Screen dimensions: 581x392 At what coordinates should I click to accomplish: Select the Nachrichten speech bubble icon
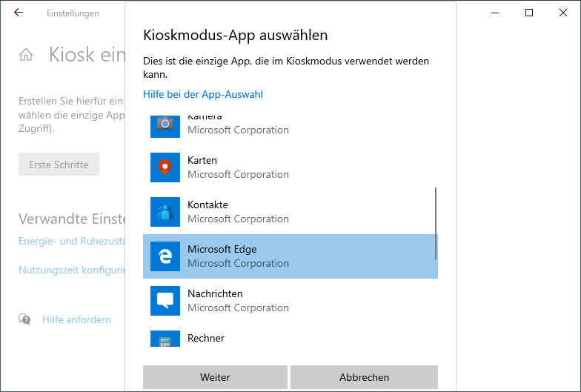(x=165, y=301)
